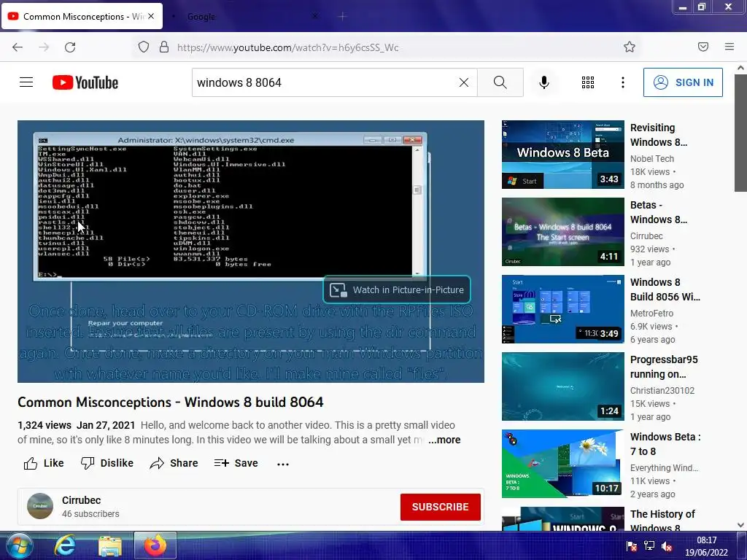This screenshot has height=560, width=747.
Task: Reload the page with refresh icon
Action: (x=70, y=47)
